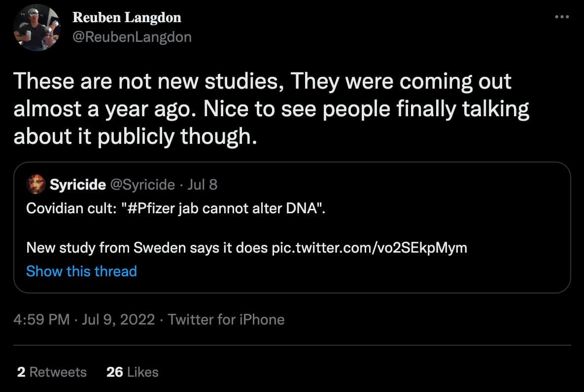Visit the @Syricide handle
584x392 pixels.
point(142,184)
